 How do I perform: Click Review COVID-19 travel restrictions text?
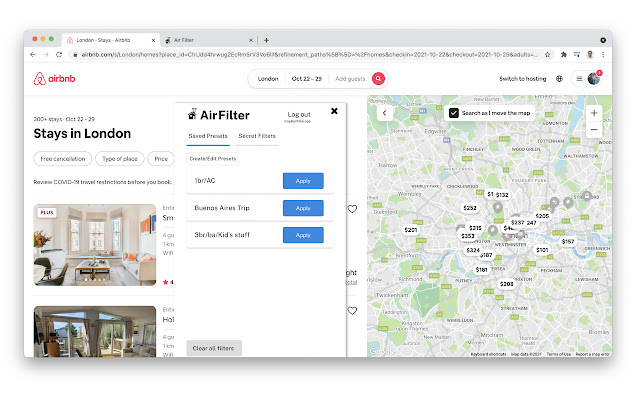[x=102, y=182]
